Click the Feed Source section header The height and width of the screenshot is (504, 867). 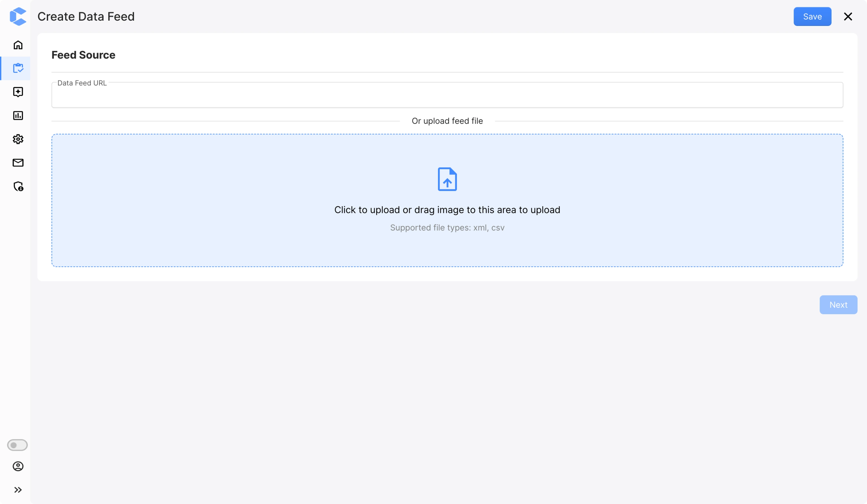click(83, 55)
